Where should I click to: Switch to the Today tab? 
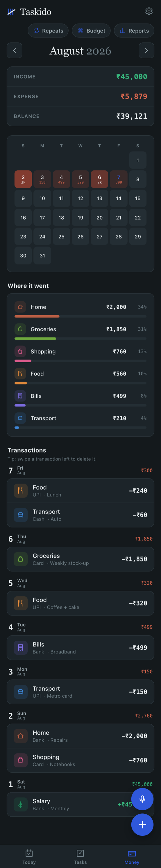click(29, 857)
